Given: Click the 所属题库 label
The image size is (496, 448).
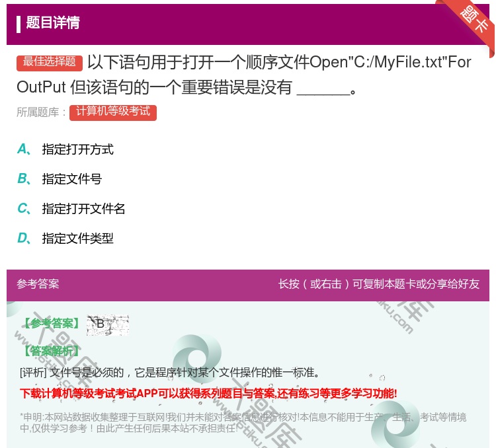Looking at the screenshot, I should coord(41,112).
